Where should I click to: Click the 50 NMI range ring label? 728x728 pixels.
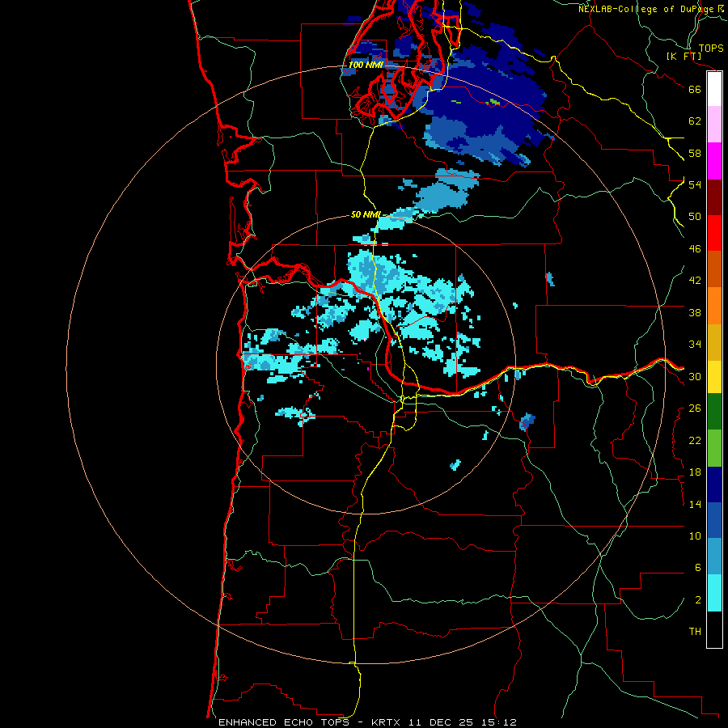click(366, 214)
